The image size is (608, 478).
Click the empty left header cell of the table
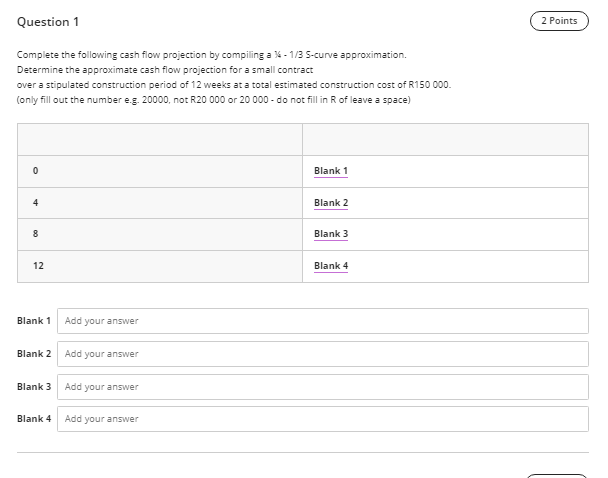pos(160,139)
